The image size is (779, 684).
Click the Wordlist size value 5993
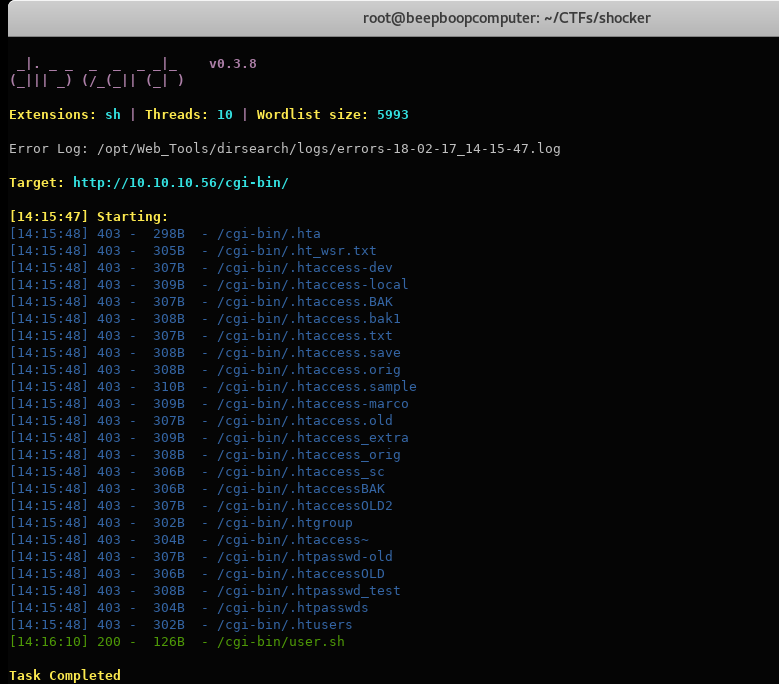pos(392,115)
